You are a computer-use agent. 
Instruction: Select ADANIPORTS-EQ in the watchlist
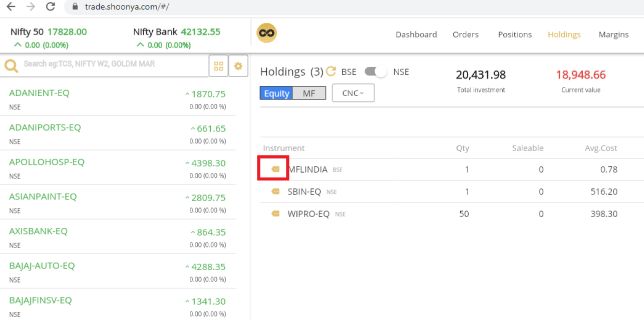click(45, 127)
